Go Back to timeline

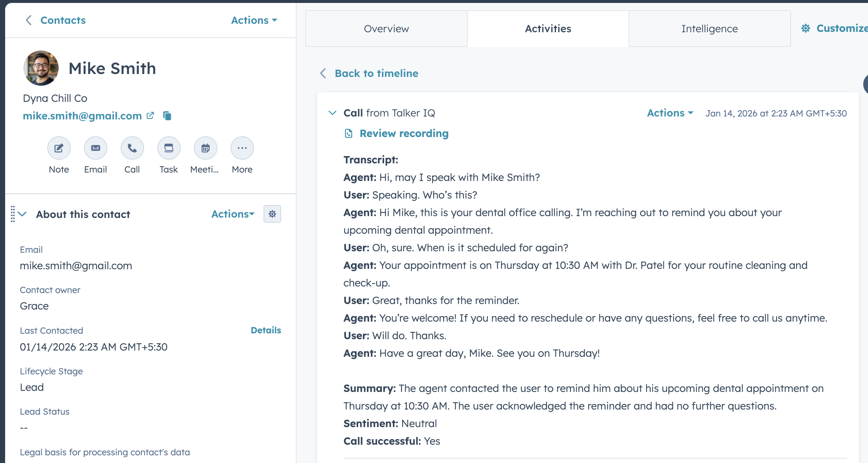pyautogui.click(x=376, y=73)
